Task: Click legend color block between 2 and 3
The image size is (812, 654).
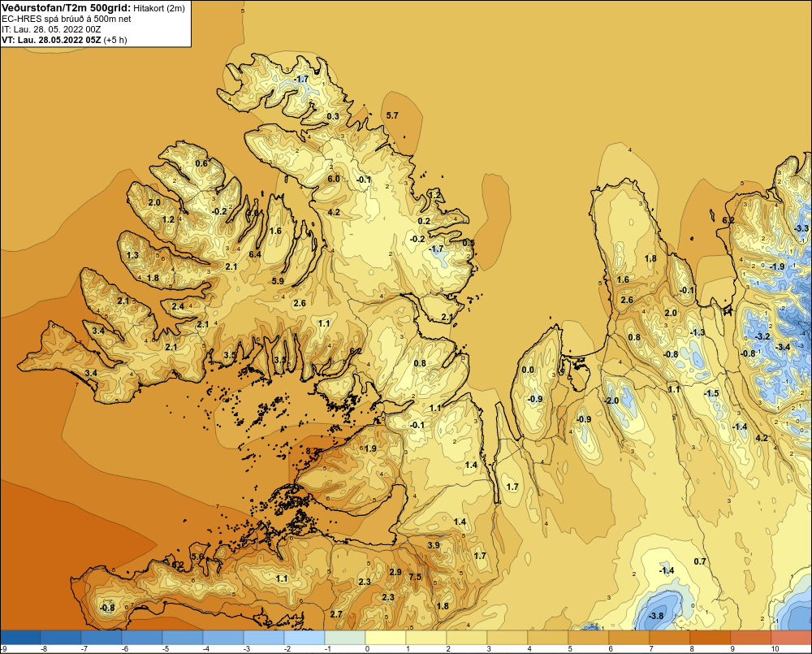Action: pyautogui.click(x=467, y=637)
